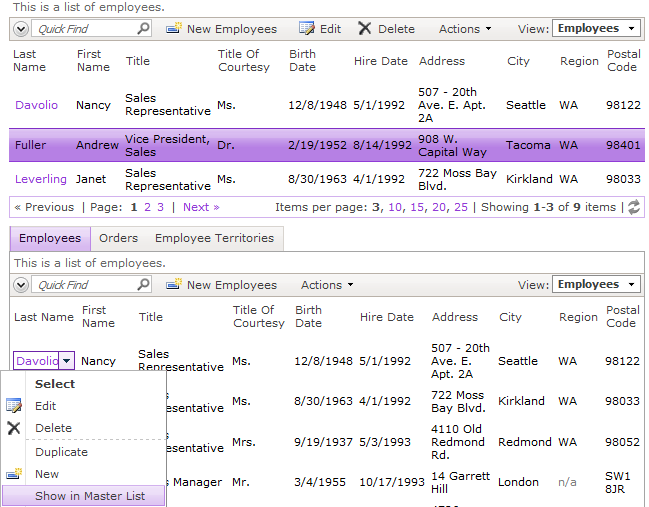The image size is (649, 507).
Task: Go to page 3
Action: pyautogui.click(x=161, y=207)
